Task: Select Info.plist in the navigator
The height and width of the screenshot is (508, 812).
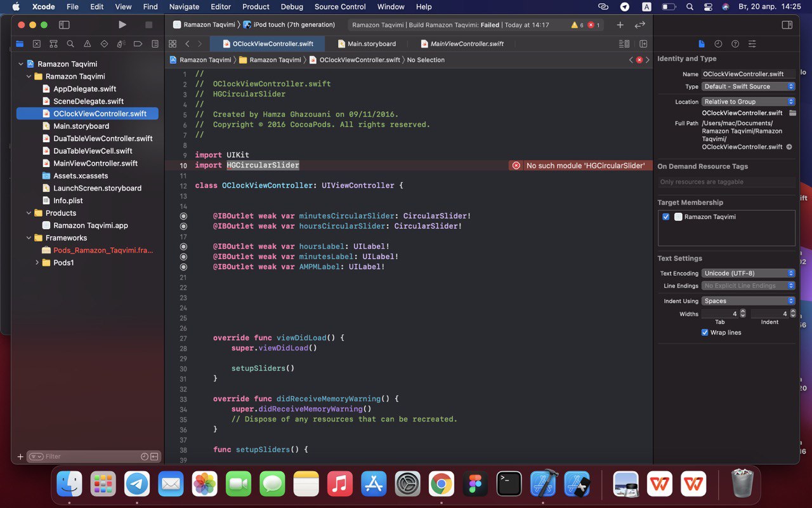Action: 68,200
